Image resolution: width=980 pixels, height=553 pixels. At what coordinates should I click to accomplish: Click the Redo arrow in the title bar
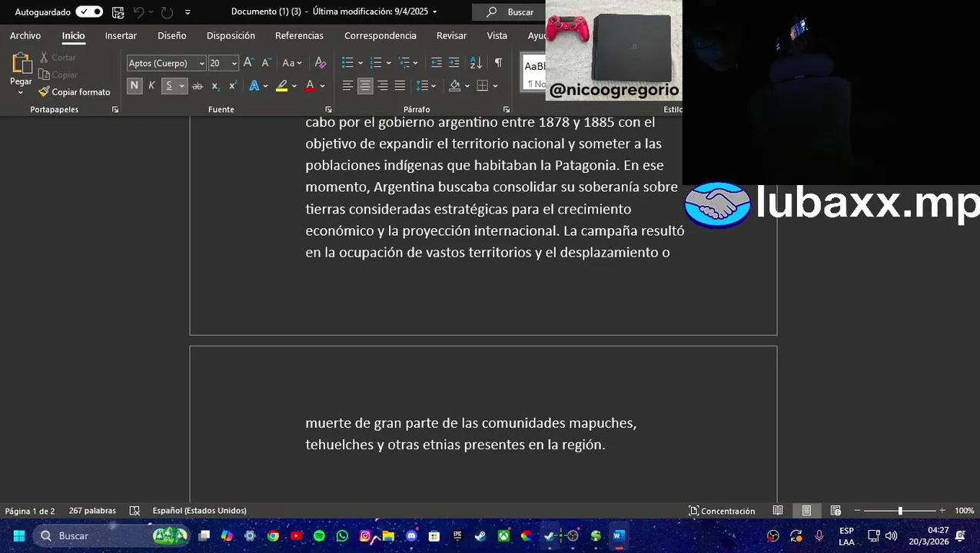tap(167, 12)
